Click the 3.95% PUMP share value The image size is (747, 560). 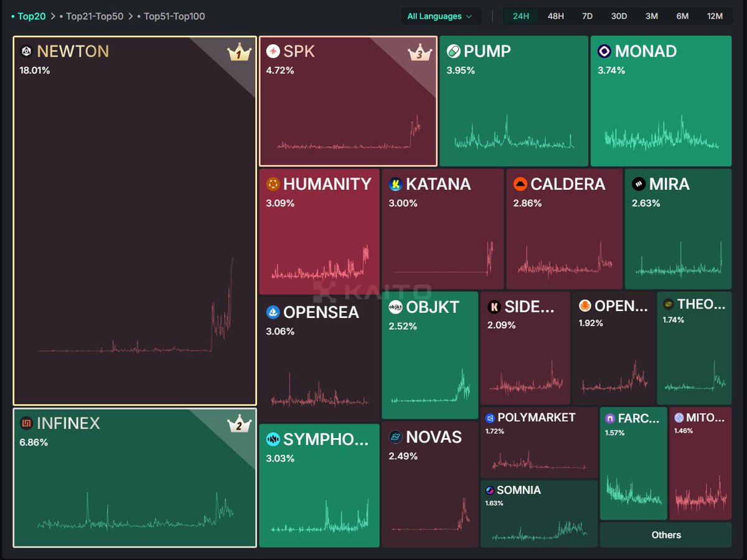tap(461, 70)
